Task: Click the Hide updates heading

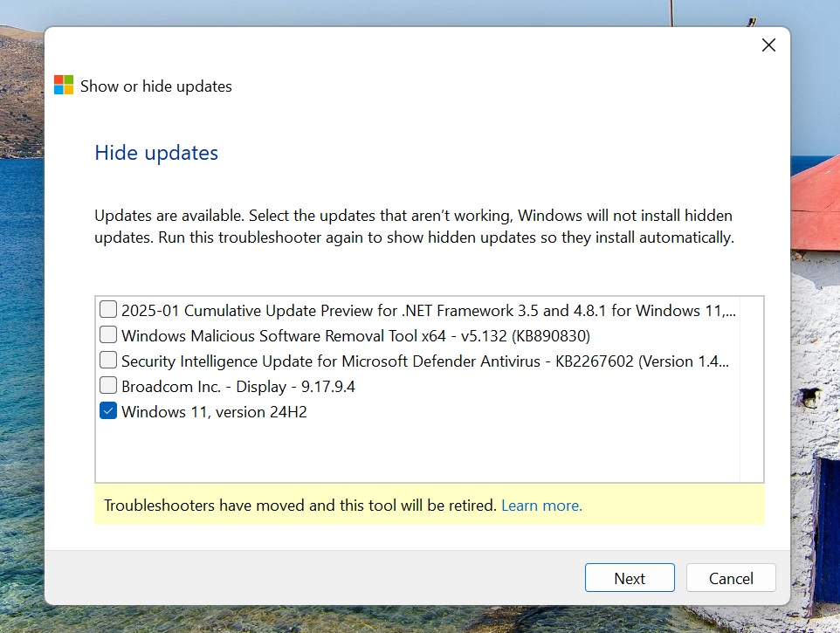Action: click(155, 152)
